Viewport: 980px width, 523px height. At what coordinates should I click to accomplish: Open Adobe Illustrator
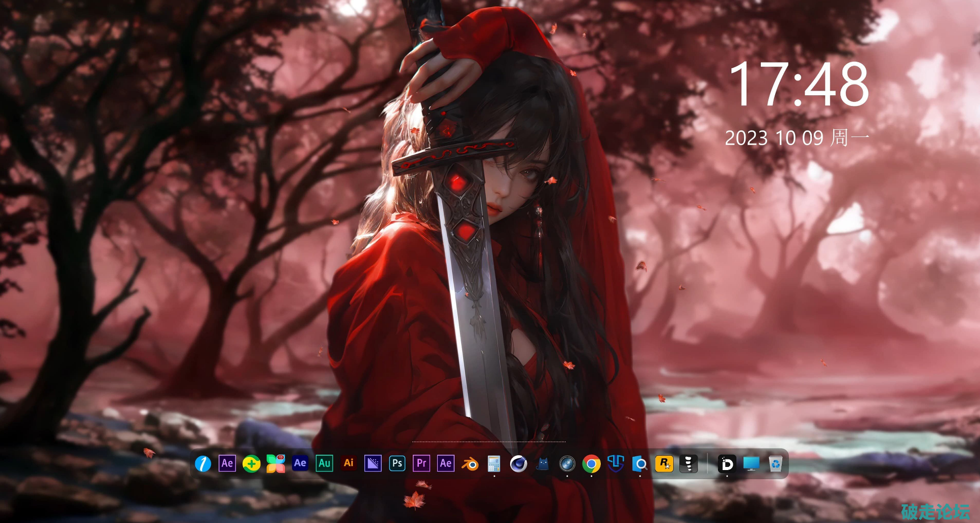point(349,463)
